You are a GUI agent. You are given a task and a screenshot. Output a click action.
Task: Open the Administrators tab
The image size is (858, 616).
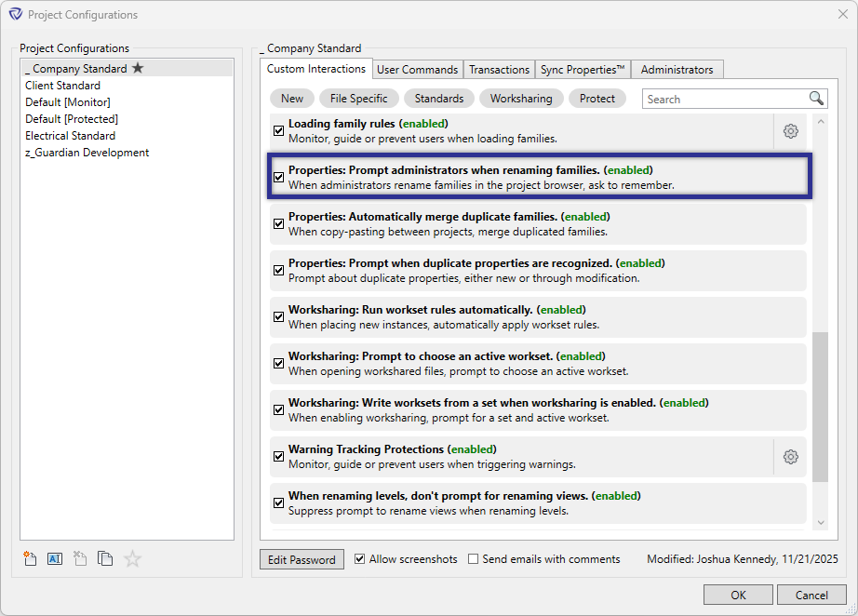pyautogui.click(x=677, y=69)
